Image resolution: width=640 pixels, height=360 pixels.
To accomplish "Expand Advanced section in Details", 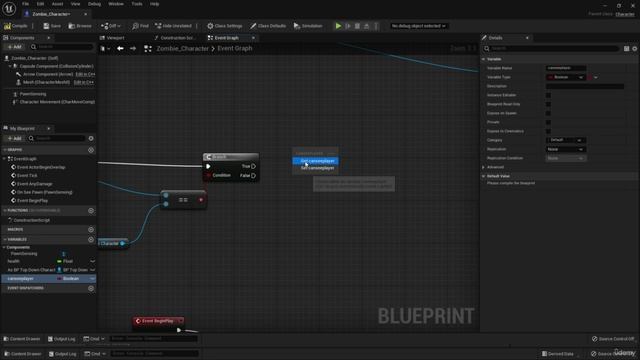I will coord(484,167).
